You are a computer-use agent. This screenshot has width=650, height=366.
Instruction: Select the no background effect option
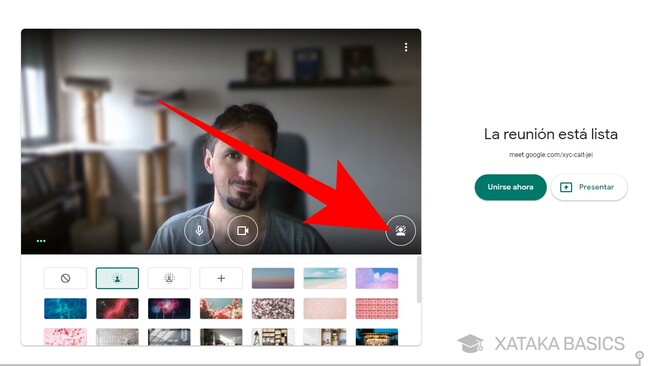pyautogui.click(x=65, y=278)
